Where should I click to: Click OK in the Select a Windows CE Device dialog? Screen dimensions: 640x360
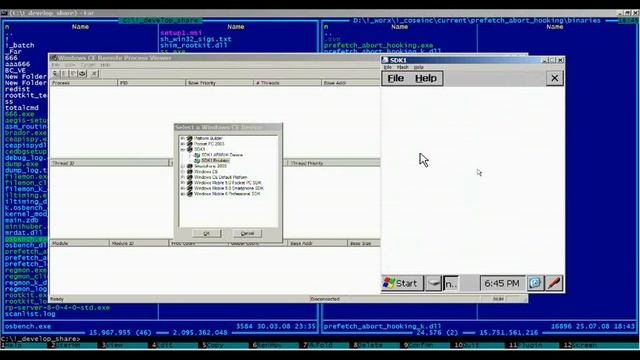207,233
